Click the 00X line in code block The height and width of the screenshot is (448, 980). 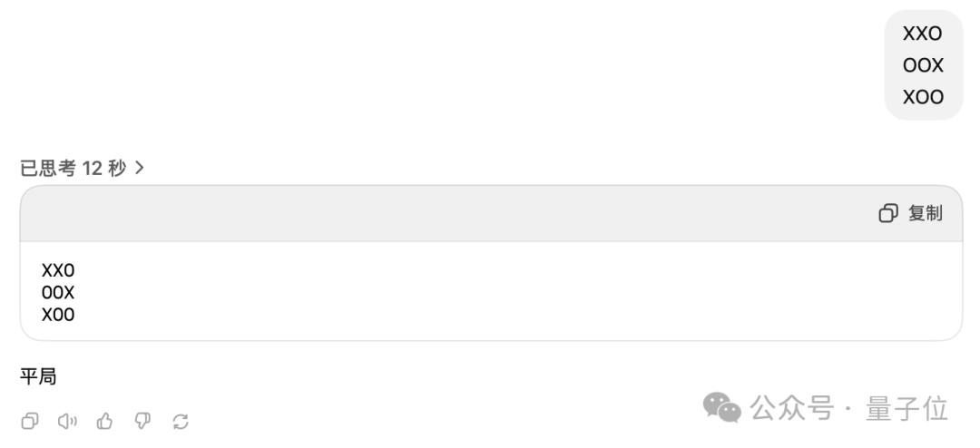58,292
